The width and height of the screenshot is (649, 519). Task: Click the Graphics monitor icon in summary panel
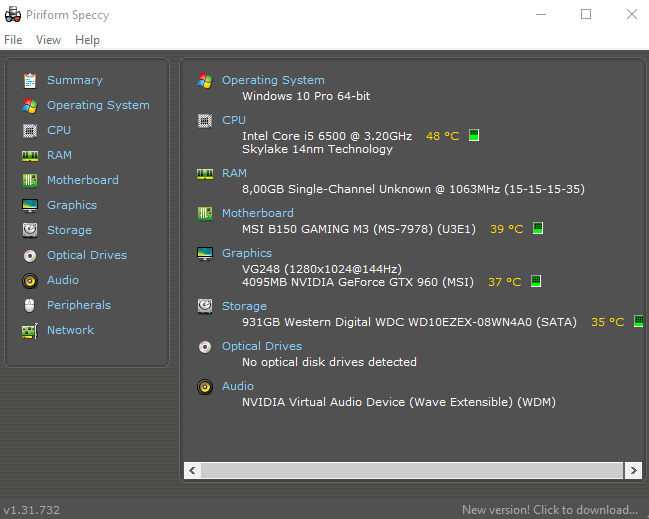[x=205, y=254]
